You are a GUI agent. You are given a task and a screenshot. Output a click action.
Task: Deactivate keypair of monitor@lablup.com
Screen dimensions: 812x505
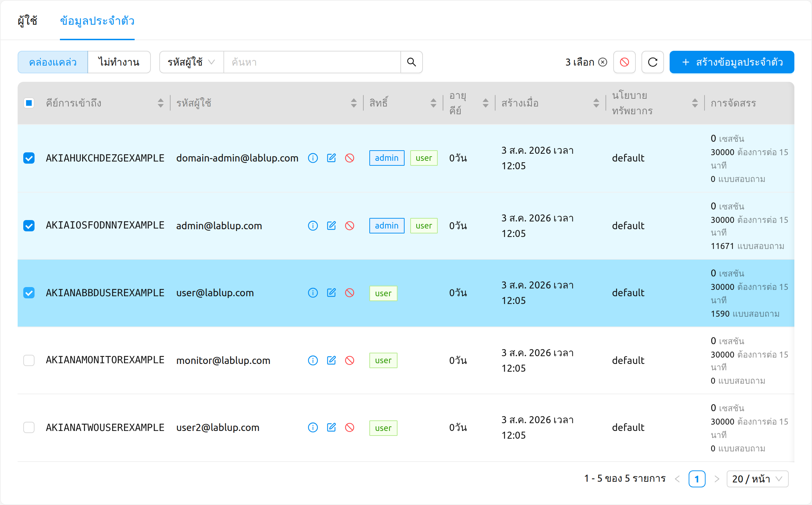point(350,360)
